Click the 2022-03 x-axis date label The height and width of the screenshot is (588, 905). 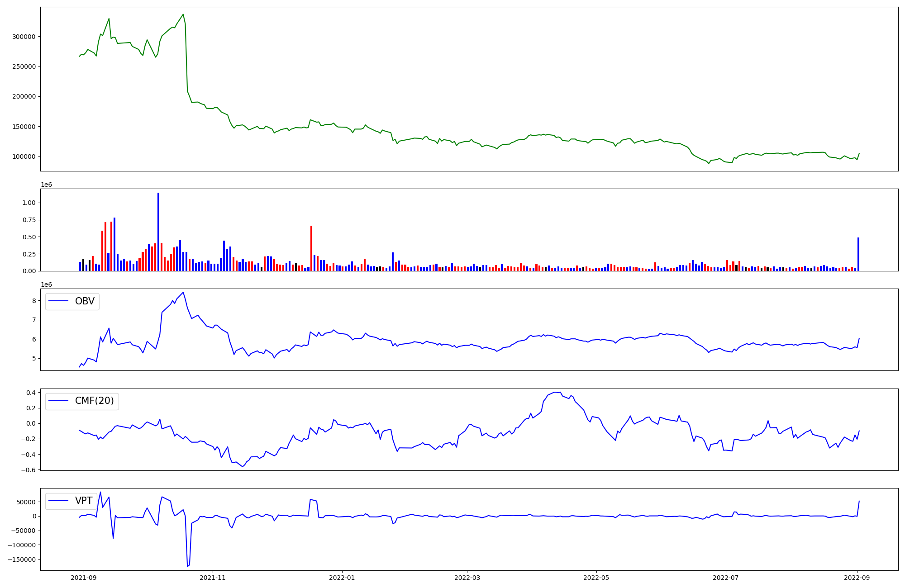[x=467, y=578]
